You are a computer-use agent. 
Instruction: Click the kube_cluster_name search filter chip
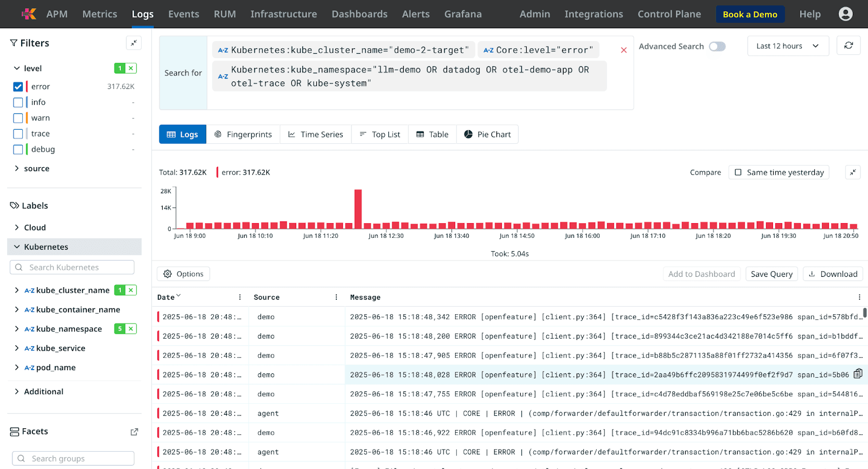343,50
